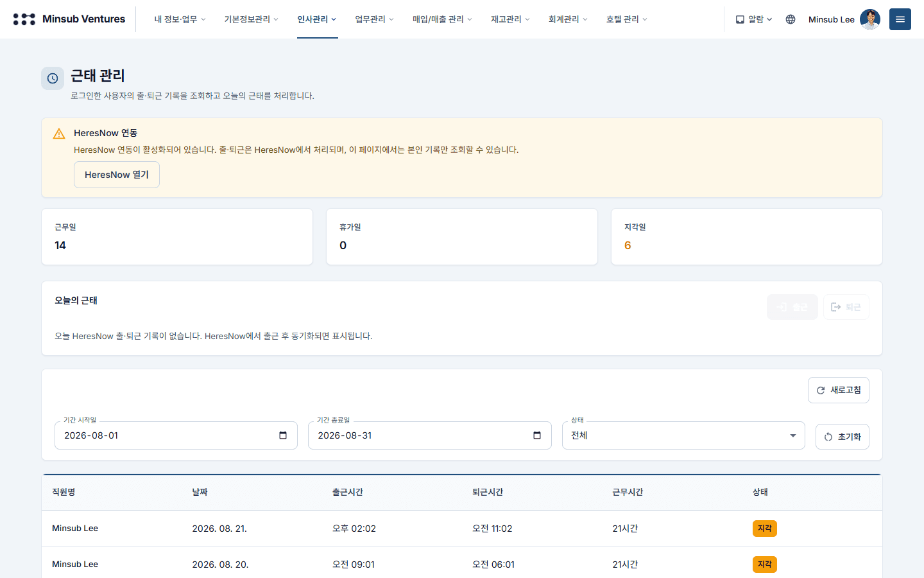Viewport: 924px width, 578px height.
Task: Click the 기간 시작일 date field
Action: pos(176,435)
